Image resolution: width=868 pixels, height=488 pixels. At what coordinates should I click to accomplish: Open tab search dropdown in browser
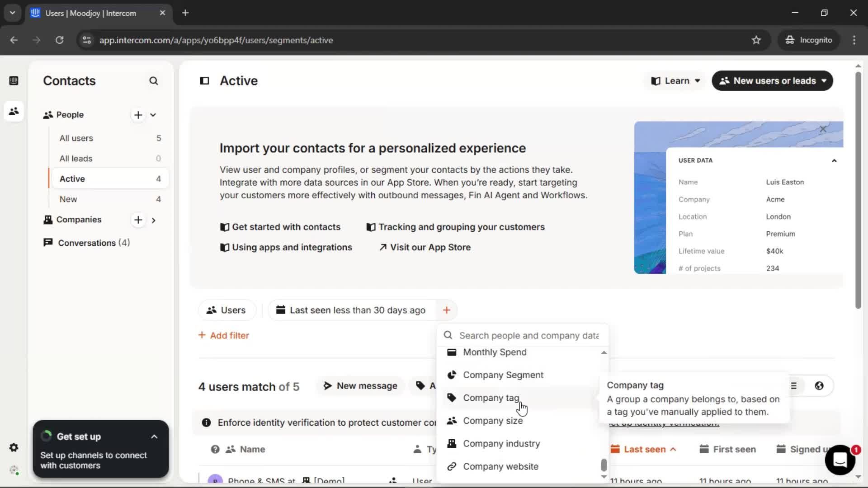point(12,13)
